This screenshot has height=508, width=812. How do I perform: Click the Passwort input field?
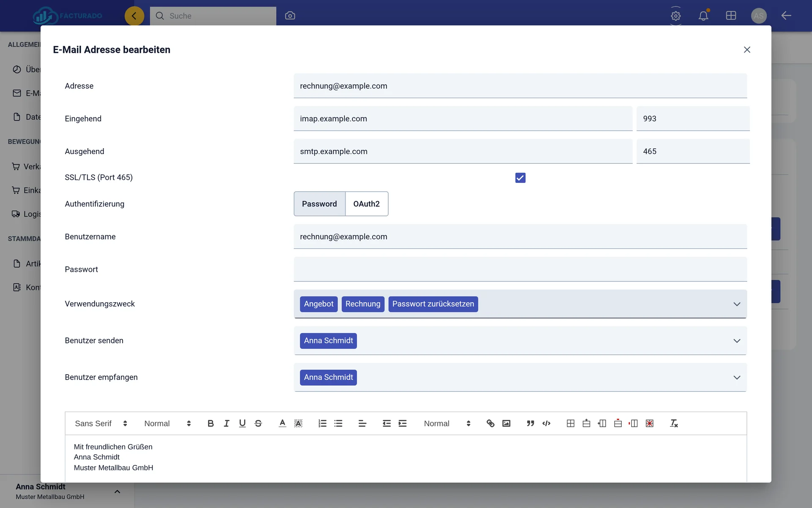(520, 269)
